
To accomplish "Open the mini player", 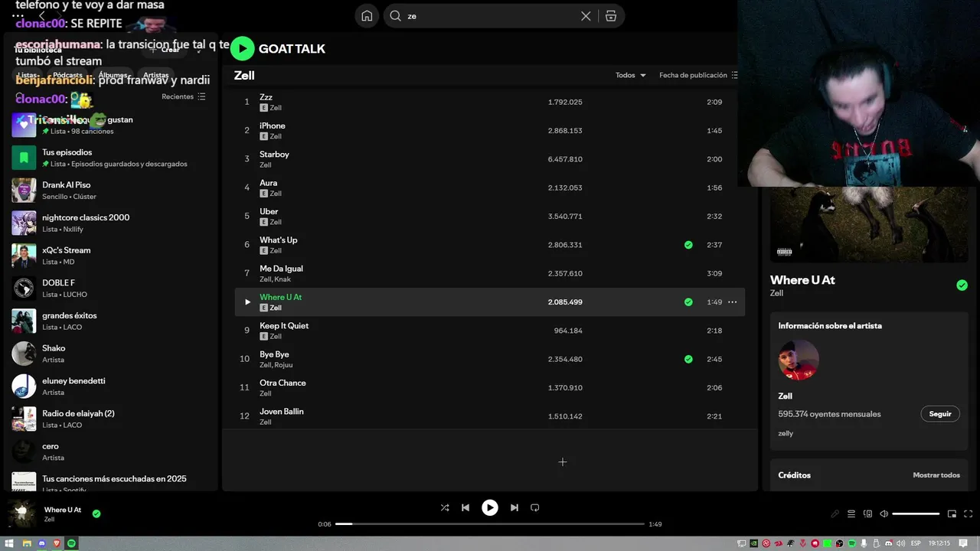I will [x=952, y=514].
